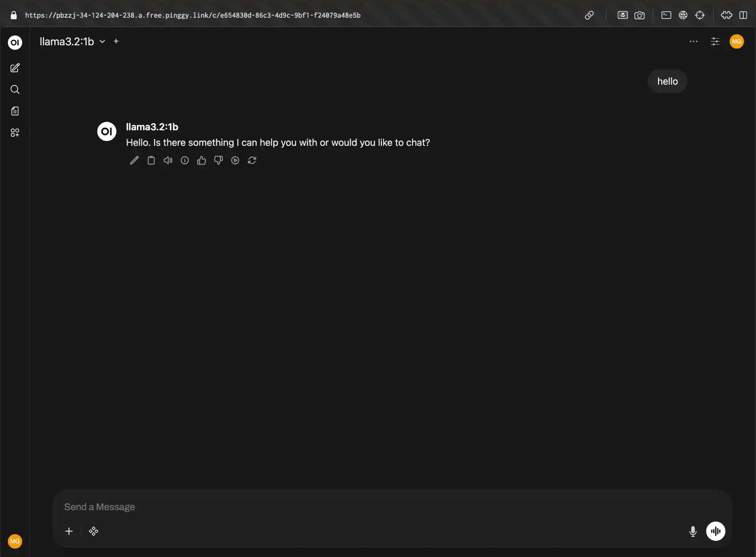Start voice dictation with microphone icon
Image resolution: width=756 pixels, height=557 pixels.
(693, 531)
